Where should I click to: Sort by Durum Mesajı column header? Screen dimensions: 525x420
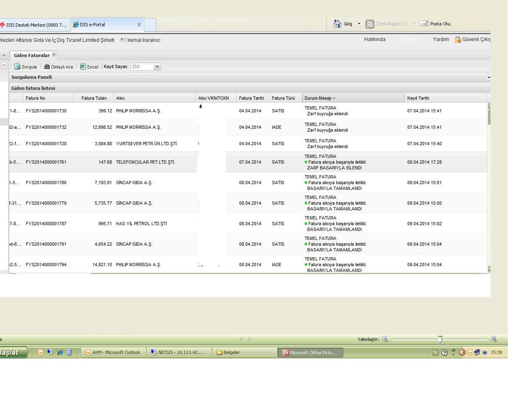click(318, 98)
